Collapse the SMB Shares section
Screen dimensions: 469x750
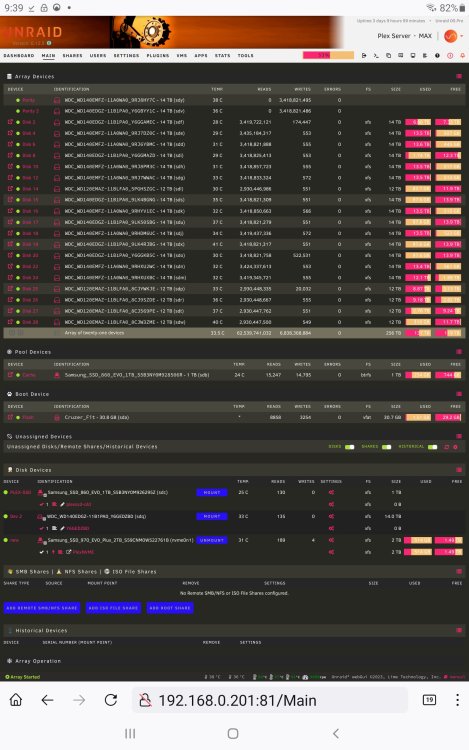coord(459,571)
